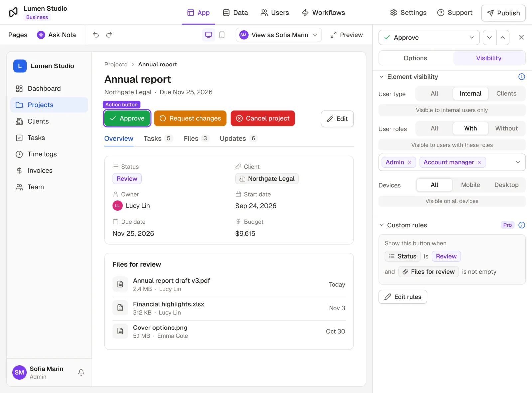Open Team page in sidebar
This screenshot has width=532, height=393.
click(49, 187)
